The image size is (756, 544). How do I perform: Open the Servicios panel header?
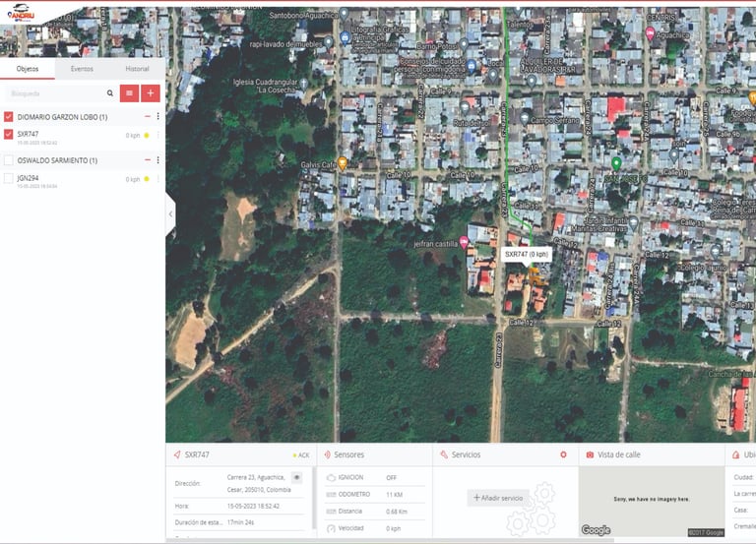[x=505, y=454]
